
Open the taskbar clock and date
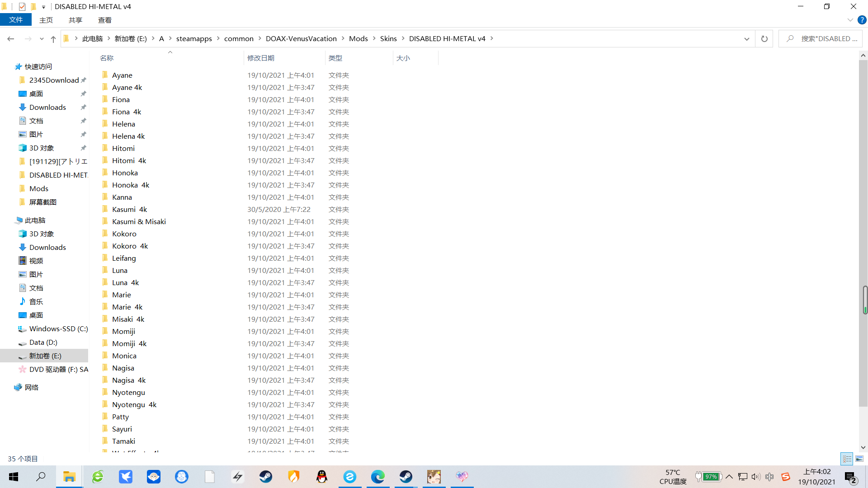817,477
